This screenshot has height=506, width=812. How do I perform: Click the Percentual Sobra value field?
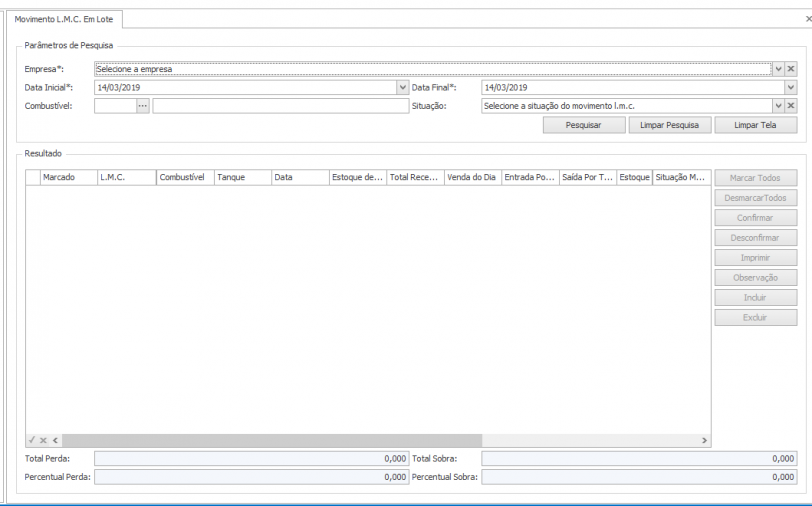coord(639,477)
